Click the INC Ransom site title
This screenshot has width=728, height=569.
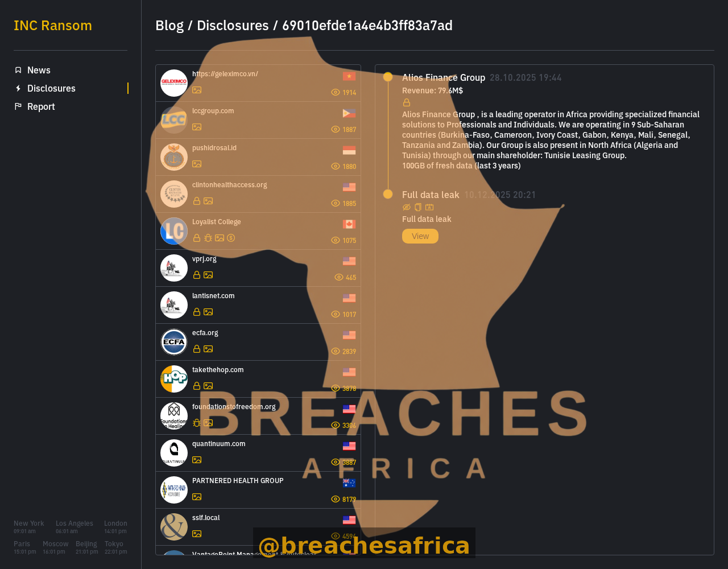coord(53,26)
